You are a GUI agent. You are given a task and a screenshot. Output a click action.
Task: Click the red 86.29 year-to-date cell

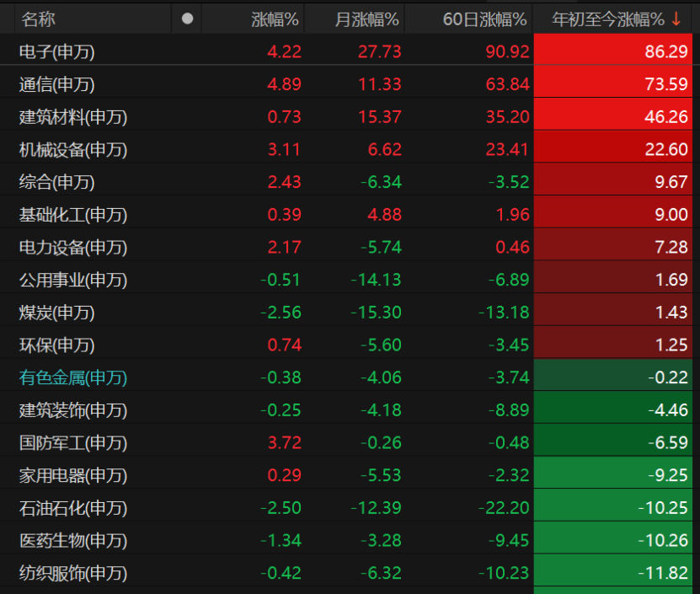tap(613, 51)
